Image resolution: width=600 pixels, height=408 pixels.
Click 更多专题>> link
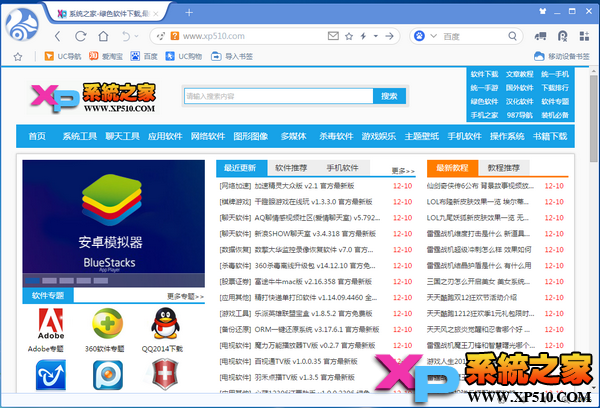(185, 296)
